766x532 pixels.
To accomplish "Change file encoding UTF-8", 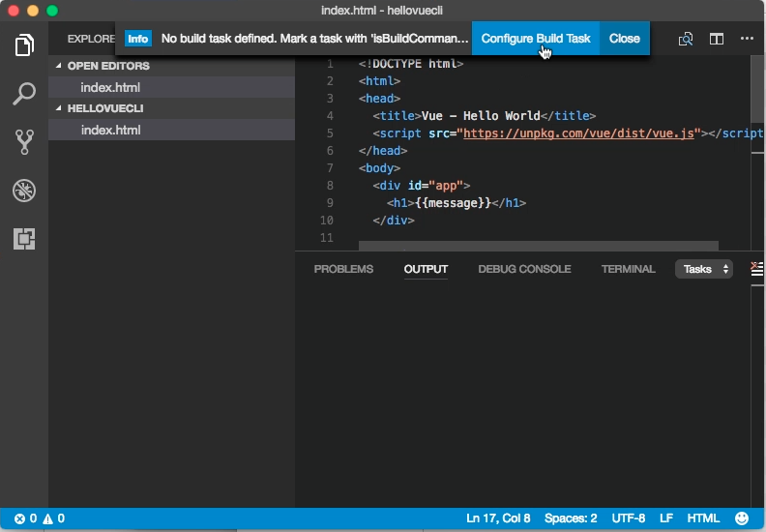I will (629, 518).
